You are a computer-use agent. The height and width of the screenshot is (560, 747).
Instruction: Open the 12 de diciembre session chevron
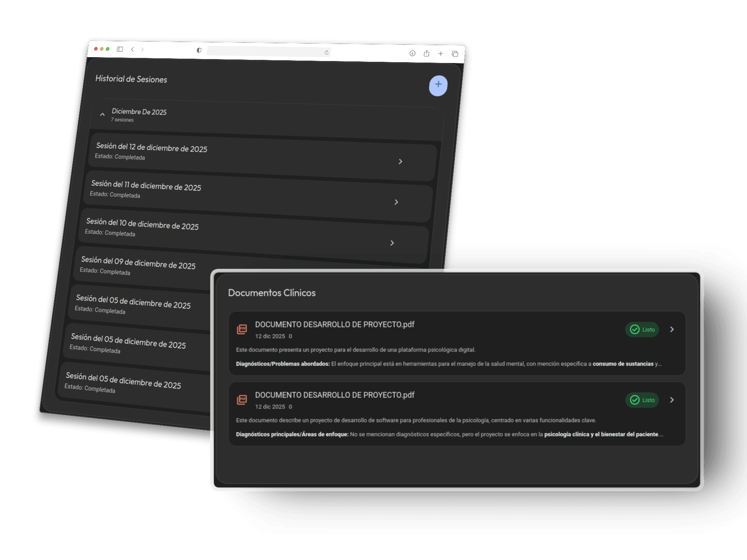click(x=400, y=162)
